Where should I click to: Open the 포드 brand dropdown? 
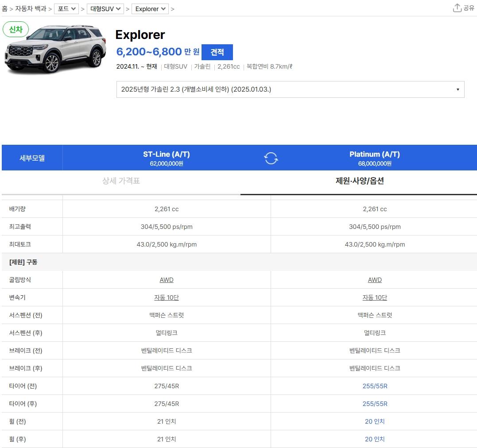(x=66, y=9)
